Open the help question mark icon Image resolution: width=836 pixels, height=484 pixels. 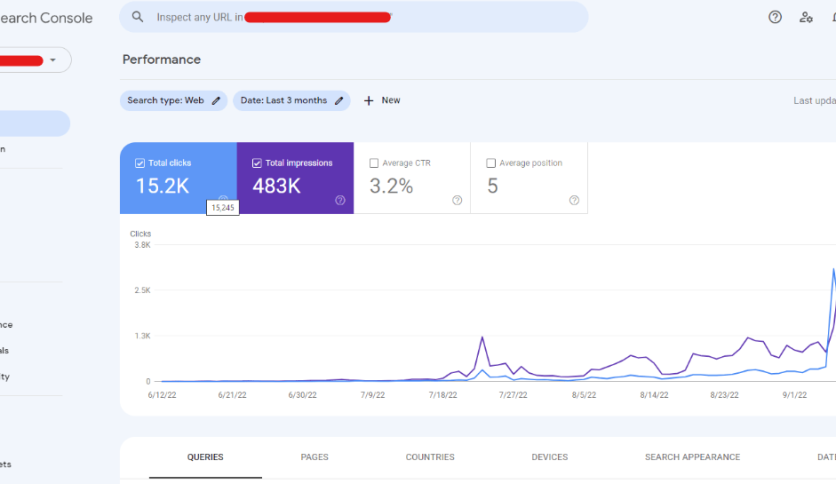tap(775, 17)
